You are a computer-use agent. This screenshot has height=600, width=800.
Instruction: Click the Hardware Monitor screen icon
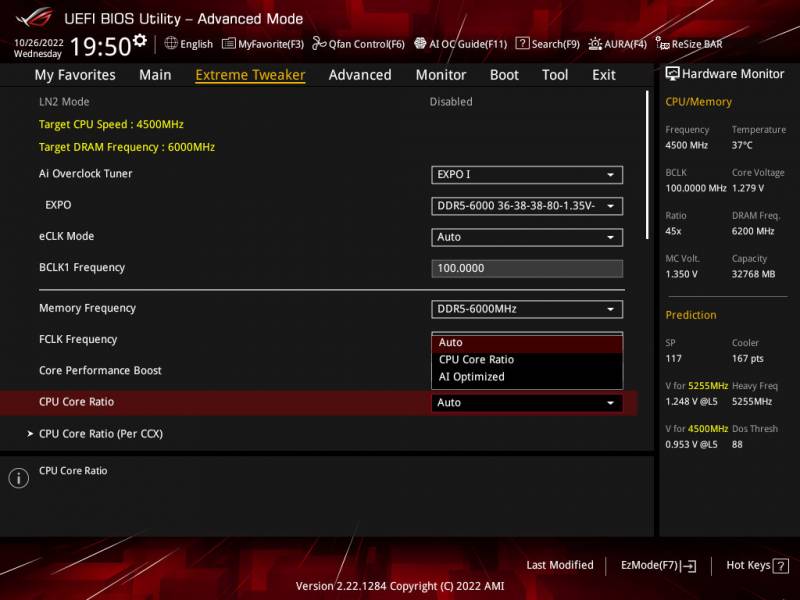click(672, 73)
